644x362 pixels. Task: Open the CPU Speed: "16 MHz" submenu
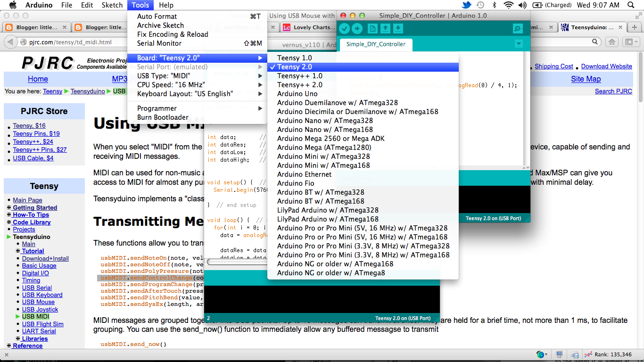pos(197,85)
